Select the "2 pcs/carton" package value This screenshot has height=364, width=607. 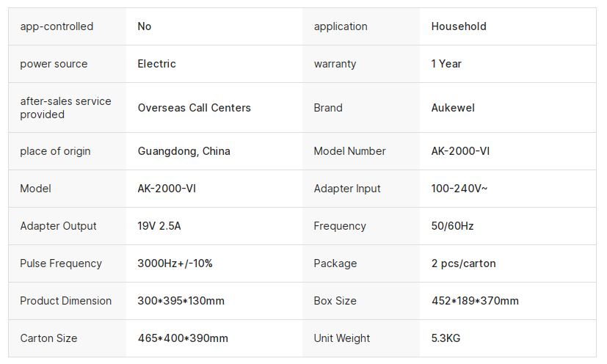tap(463, 263)
